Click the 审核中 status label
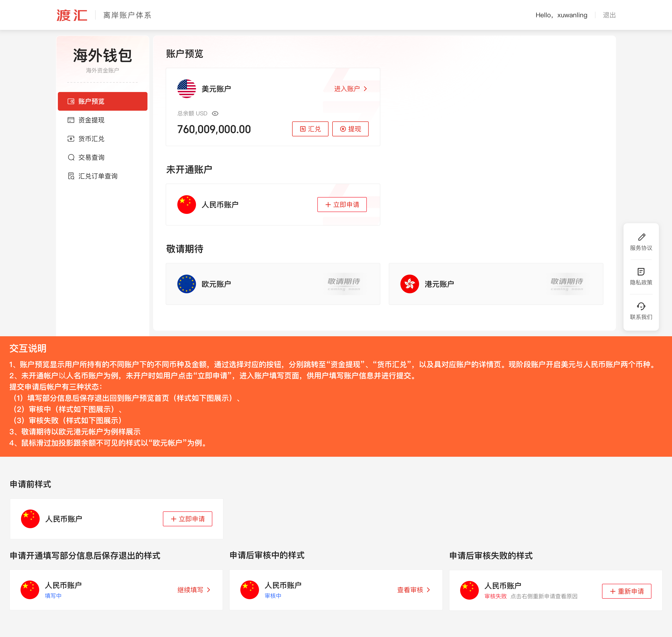 point(273,596)
